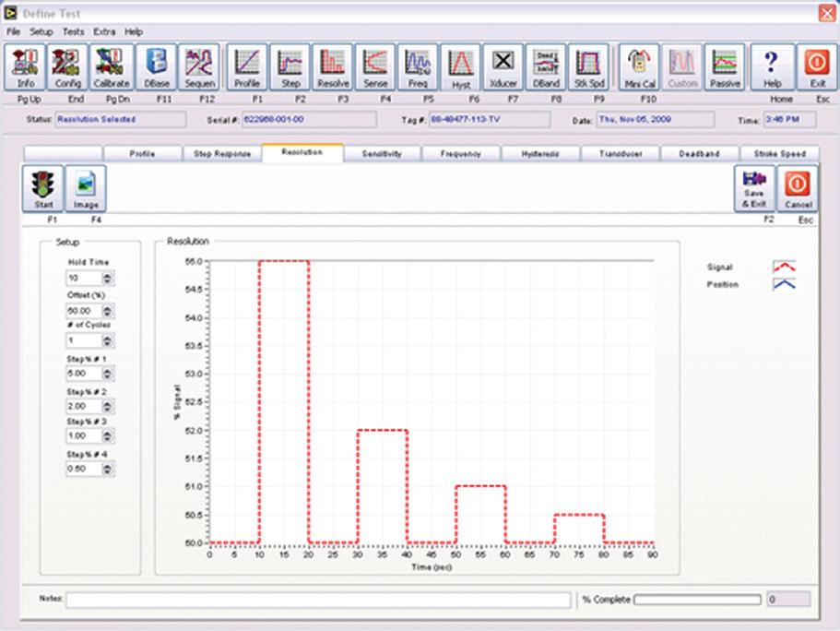Open the File menu
This screenshot has width=840, height=631.
click(14, 31)
